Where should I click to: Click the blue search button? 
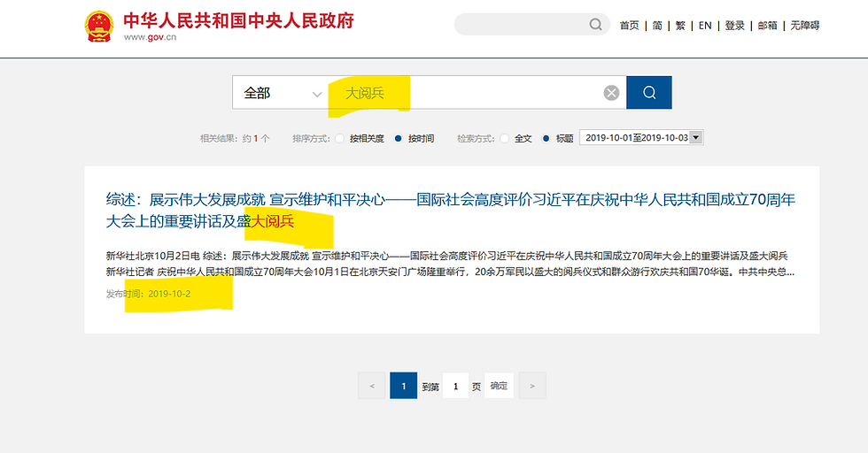(x=648, y=92)
